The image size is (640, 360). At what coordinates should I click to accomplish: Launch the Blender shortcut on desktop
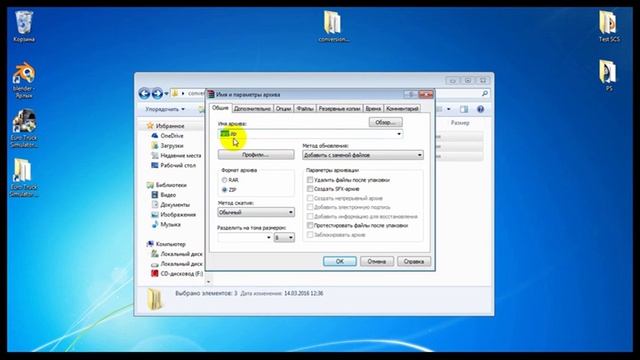click(x=24, y=80)
